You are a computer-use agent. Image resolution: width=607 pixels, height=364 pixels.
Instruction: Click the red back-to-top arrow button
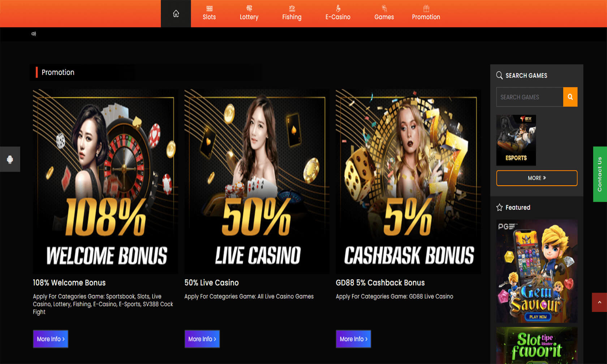tap(599, 302)
